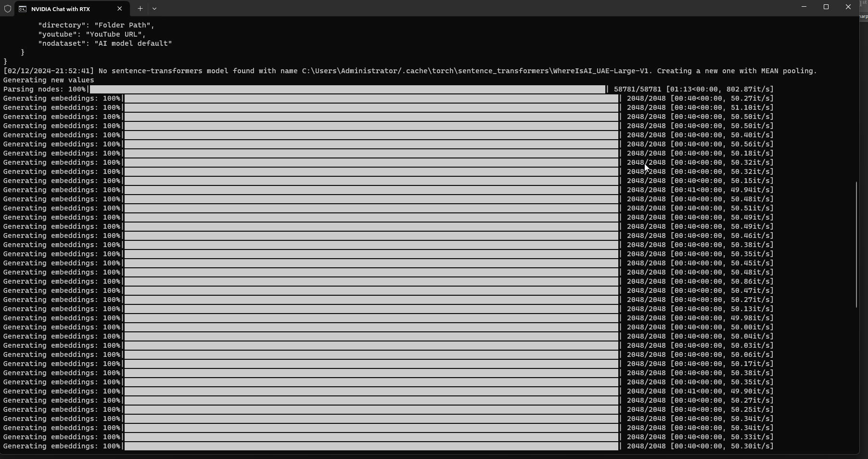
Task: Select the NVIDIA Chat with RTX tab
Action: (x=72, y=9)
